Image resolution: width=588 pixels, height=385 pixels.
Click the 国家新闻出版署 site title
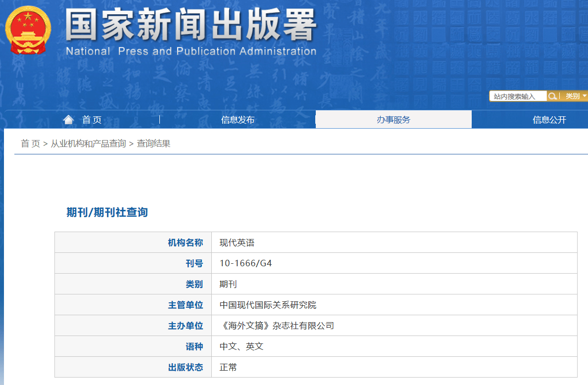pos(191,25)
